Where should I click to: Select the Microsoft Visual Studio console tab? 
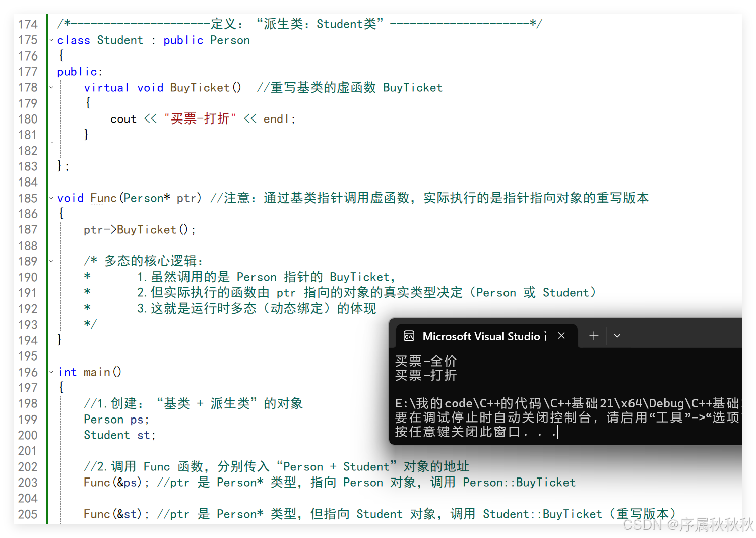pos(487,336)
